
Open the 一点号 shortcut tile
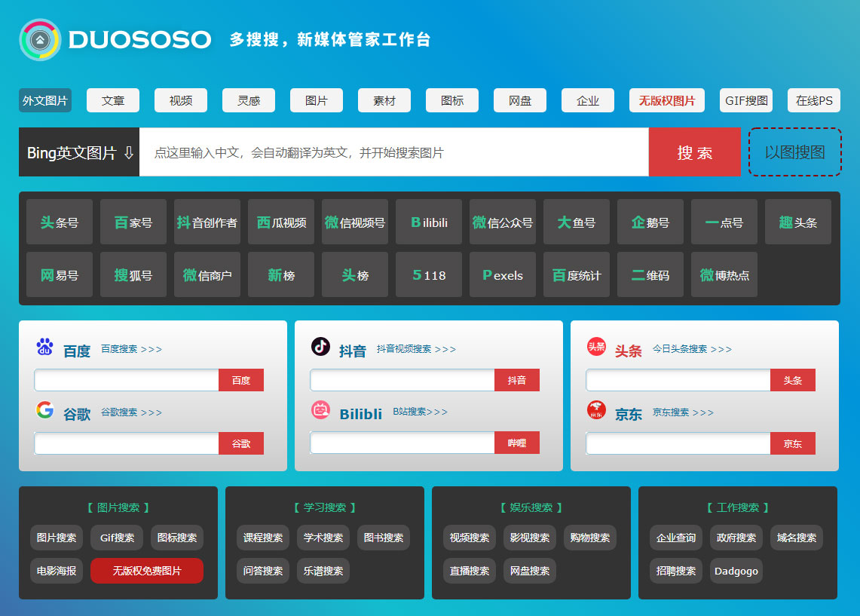(x=724, y=222)
